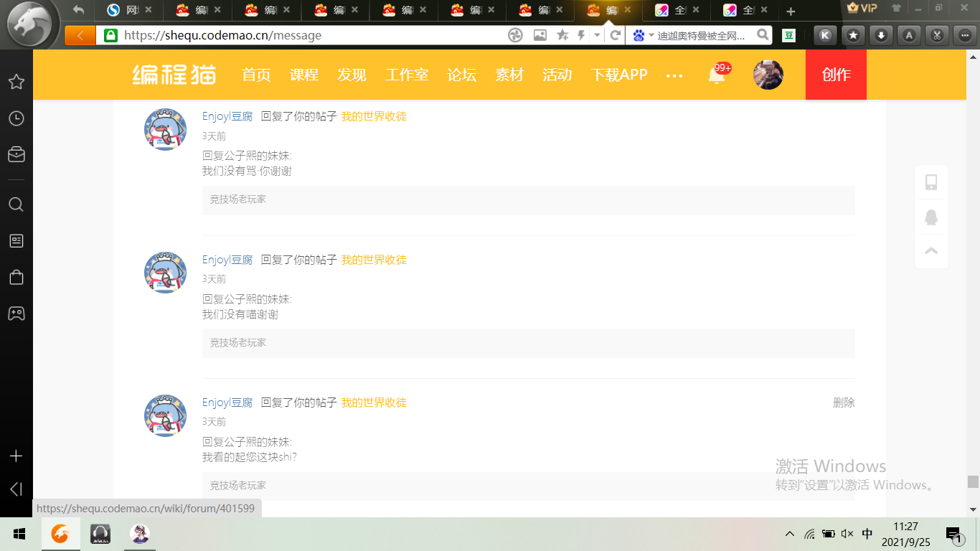980x551 pixels.
Task: Click the address bar URL sheque.codemao.cn/message
Action: coord(222,35)
